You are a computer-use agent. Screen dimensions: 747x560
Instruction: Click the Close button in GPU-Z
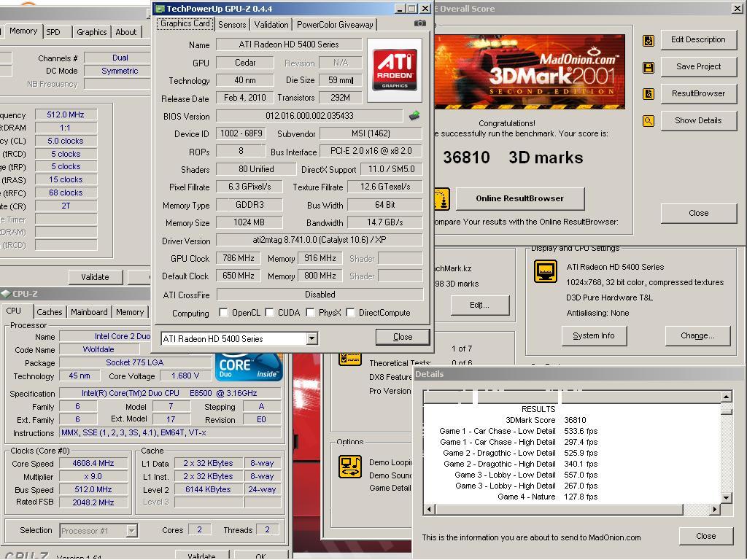point(403,337)
